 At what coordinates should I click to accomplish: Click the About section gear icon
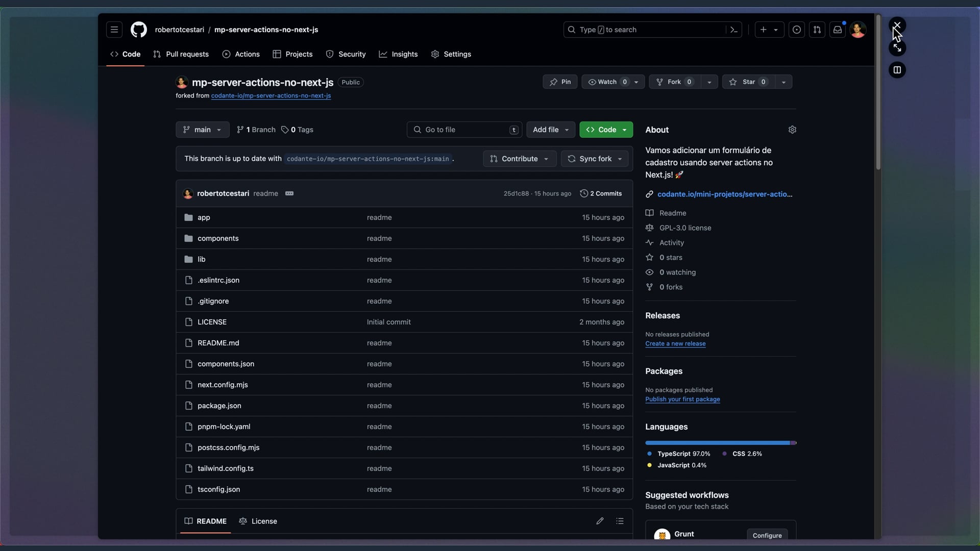pyautogui.click(x=792, y=130)
